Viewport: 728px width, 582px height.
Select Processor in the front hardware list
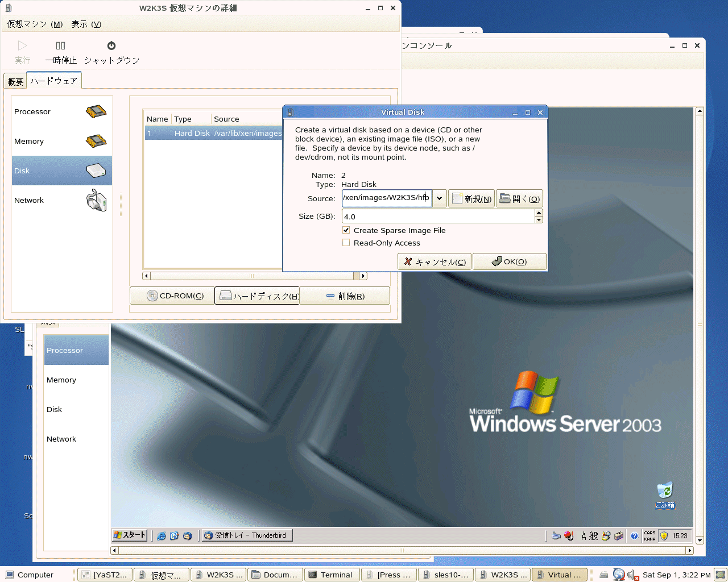62,111
